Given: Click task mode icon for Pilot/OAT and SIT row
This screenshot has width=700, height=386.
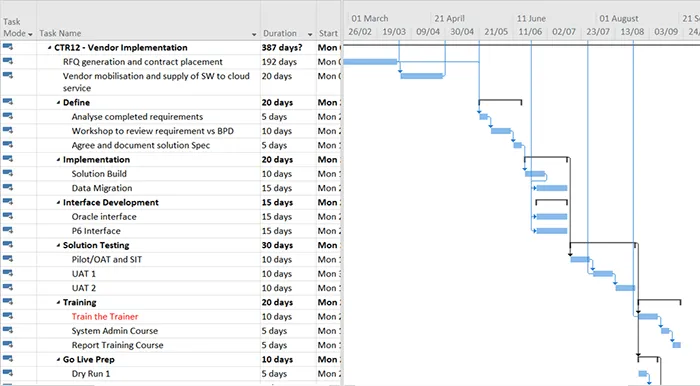Looking at the screenshot, I should 8,259.
